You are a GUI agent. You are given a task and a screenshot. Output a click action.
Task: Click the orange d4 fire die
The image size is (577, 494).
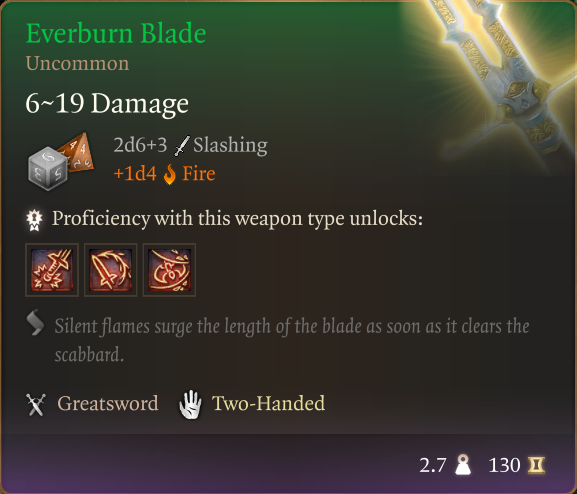pyautogui.click(x=78, y=151)
